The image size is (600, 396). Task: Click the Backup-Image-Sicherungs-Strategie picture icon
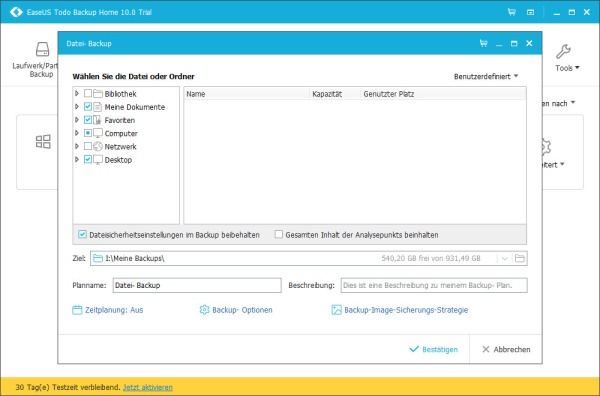(336, 310)
